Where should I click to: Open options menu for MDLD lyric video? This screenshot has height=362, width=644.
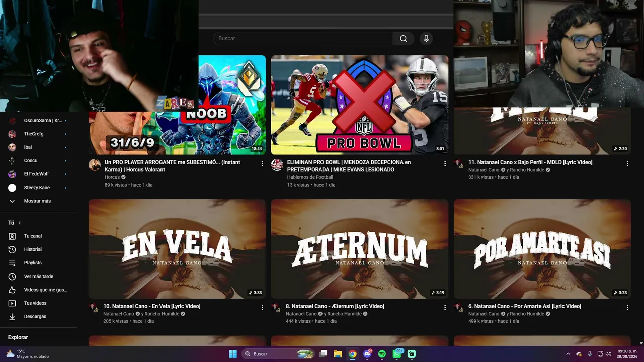point(627,163)
